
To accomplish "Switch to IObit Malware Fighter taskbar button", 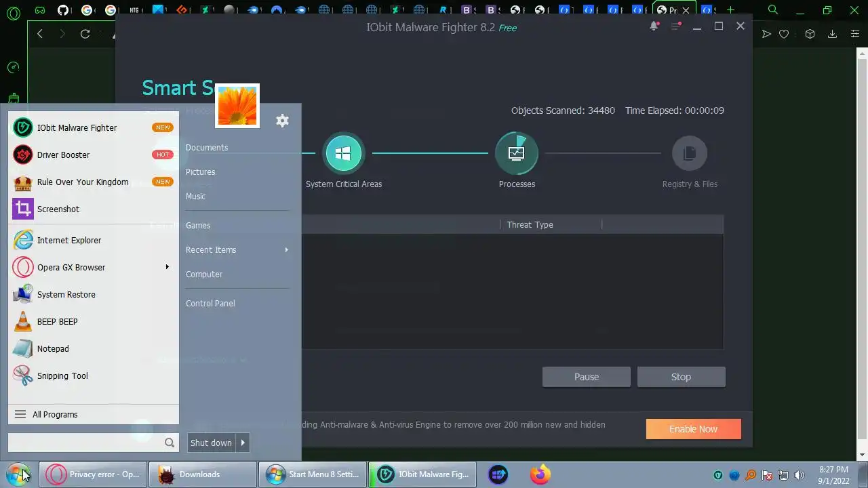I will click(x=423, y=474).
